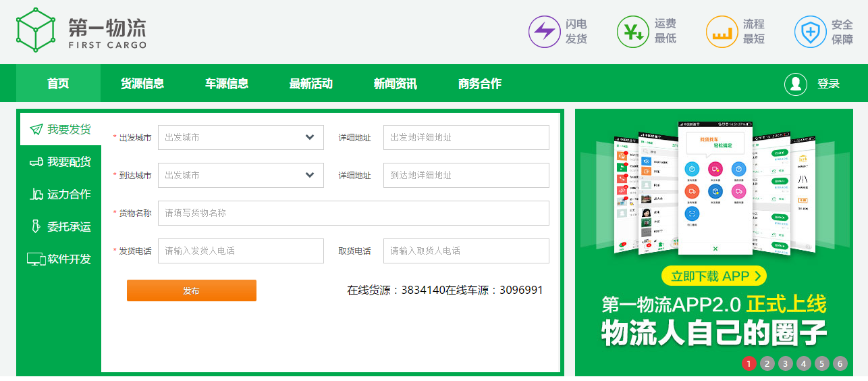Click the paper plane icon beside 我要发货
Viewport: 868px width, 381px height.
pos(36,129)
